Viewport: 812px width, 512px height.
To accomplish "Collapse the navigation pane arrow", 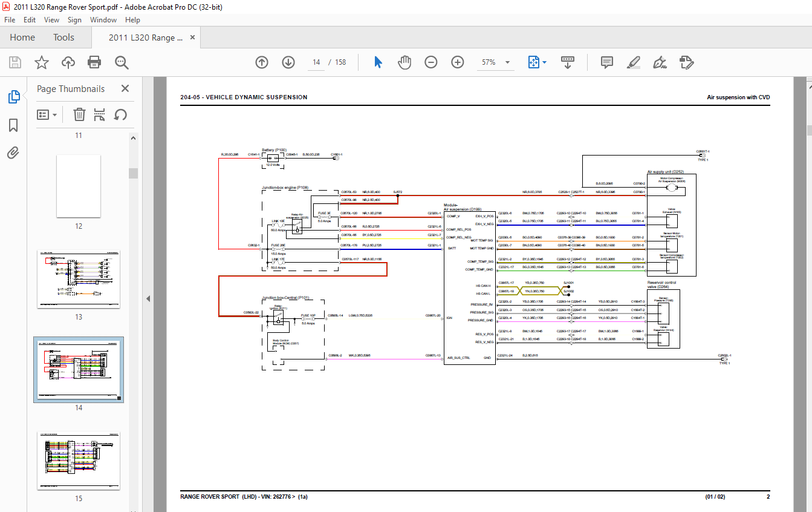I will coord(148,298).
